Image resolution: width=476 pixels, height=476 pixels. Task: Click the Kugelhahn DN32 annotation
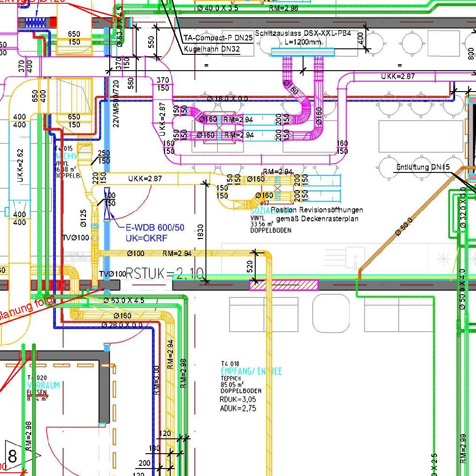coord(212,49)
